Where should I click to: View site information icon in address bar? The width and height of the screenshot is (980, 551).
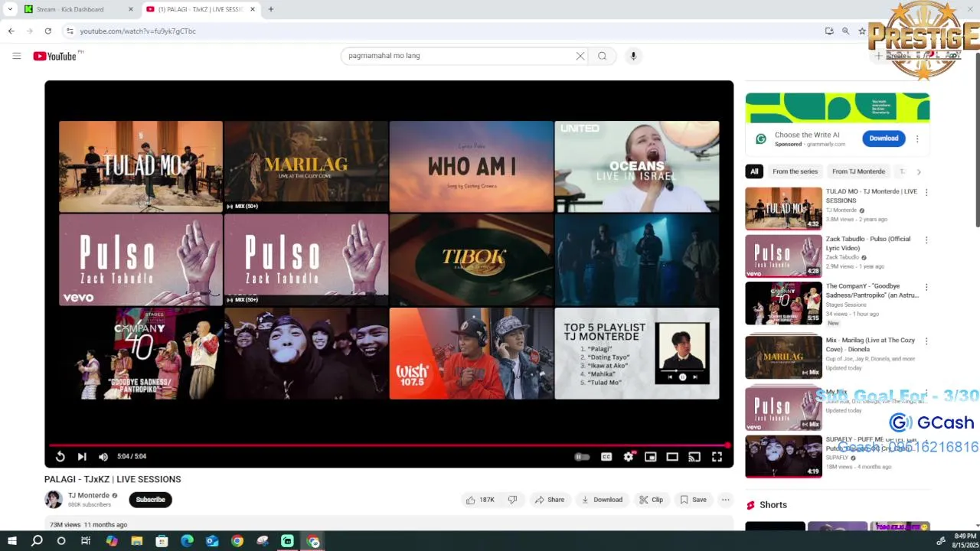coord(70,31)
